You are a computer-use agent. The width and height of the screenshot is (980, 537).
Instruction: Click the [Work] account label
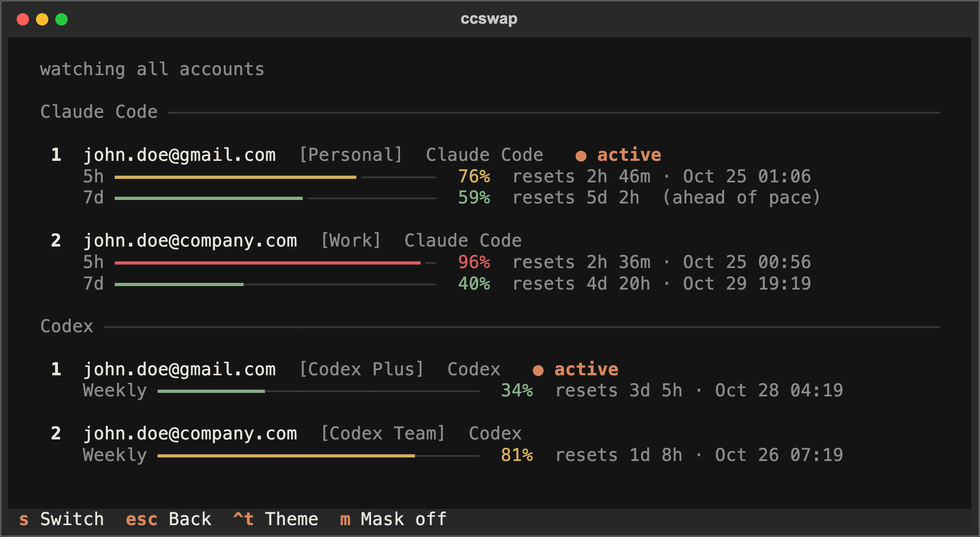(350, 241)
